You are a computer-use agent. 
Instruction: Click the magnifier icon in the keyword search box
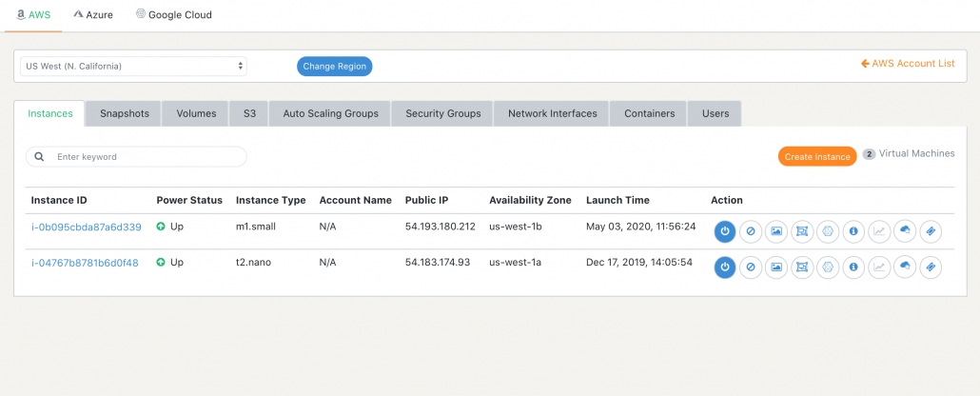coord(39,157)
